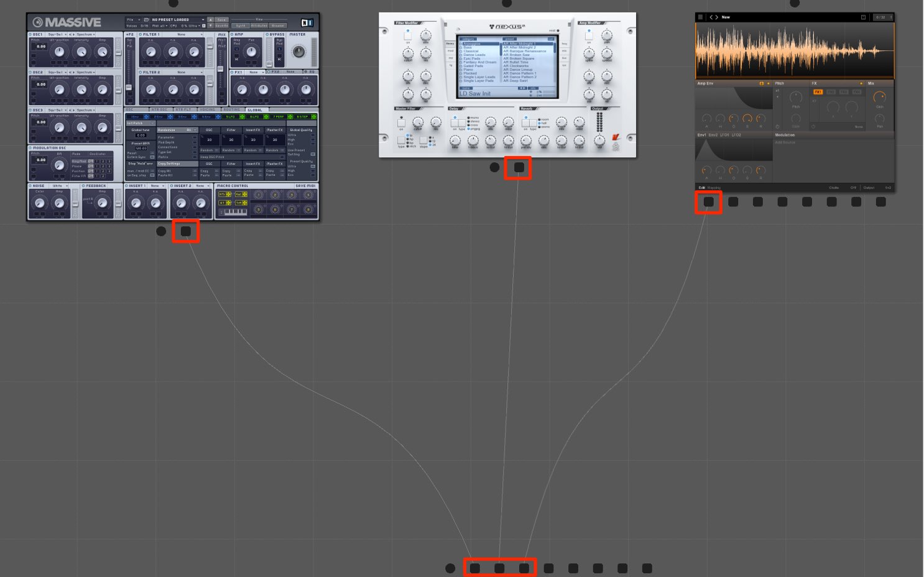Screen dimensions: 924x577
Task: Click the Massive Mix fader
Action: (x=220, y=68)
